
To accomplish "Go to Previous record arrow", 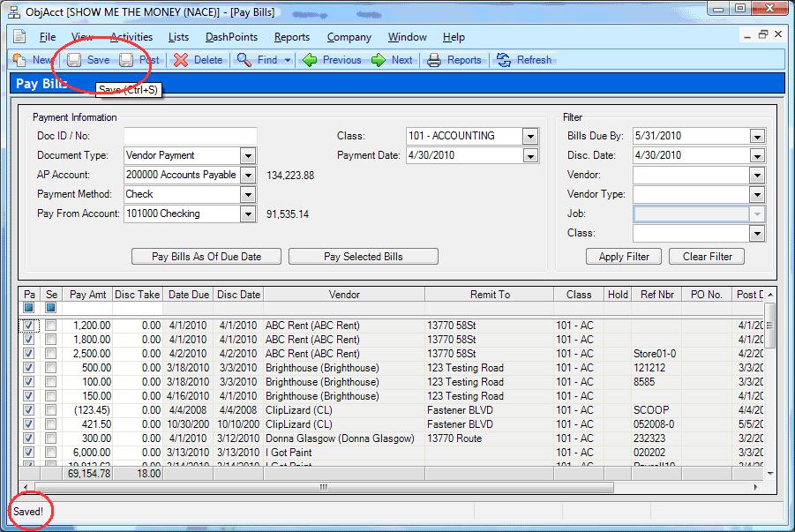I will point(310,60).
